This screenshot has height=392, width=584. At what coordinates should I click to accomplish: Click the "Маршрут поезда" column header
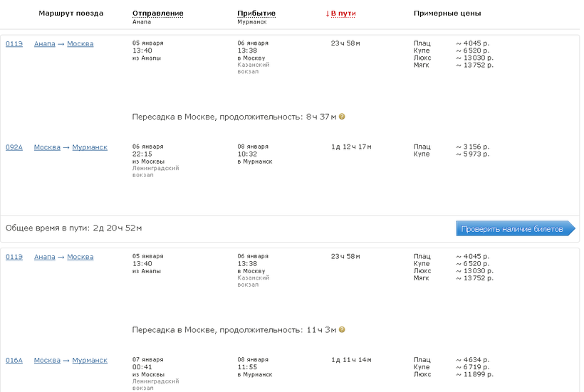click(x=71, y=14)
